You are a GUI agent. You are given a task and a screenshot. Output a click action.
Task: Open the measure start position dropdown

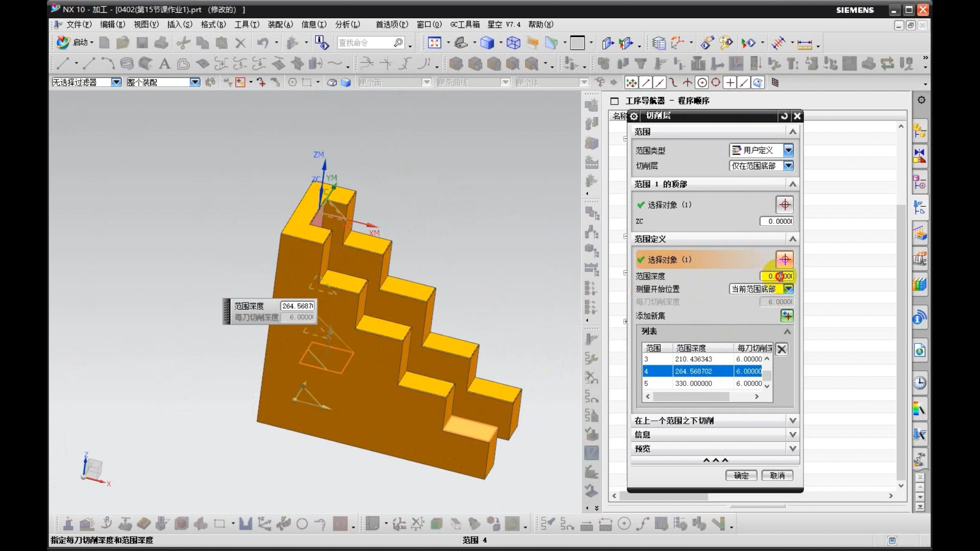coord(789,289)
